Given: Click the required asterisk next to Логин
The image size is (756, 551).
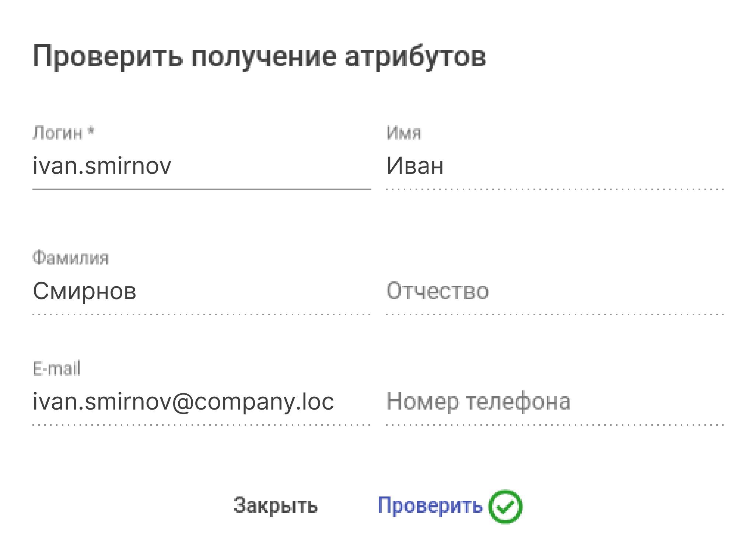Looking at the screenshot, I should (91, 131).
